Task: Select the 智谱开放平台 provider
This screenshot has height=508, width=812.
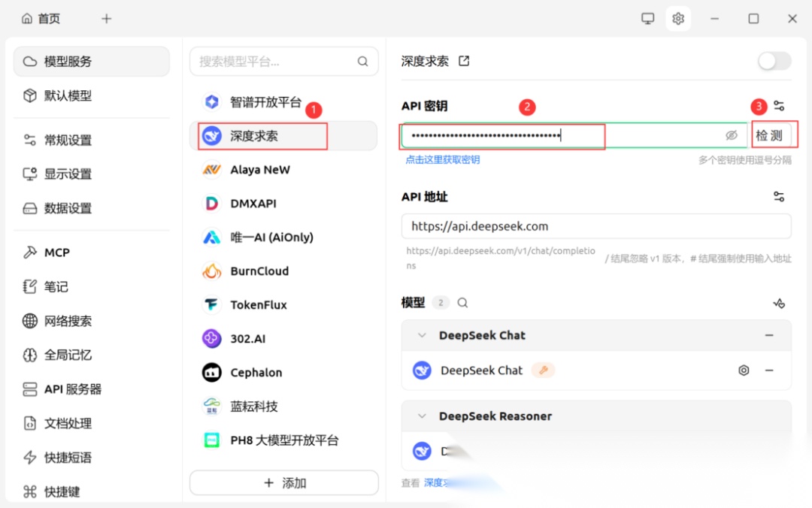Action: click(283, 102)
